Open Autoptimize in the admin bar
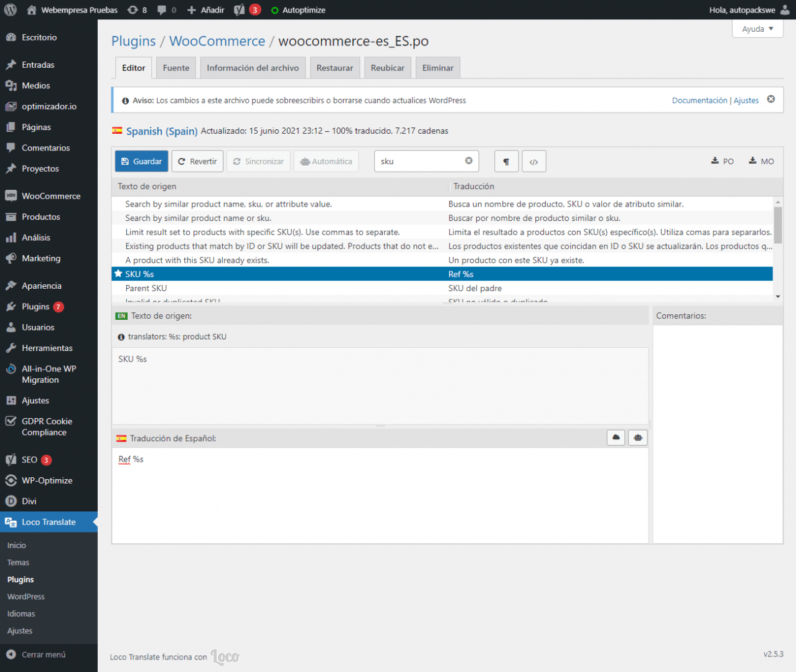This screenshot has height=672, width=796. click(298, 10)
